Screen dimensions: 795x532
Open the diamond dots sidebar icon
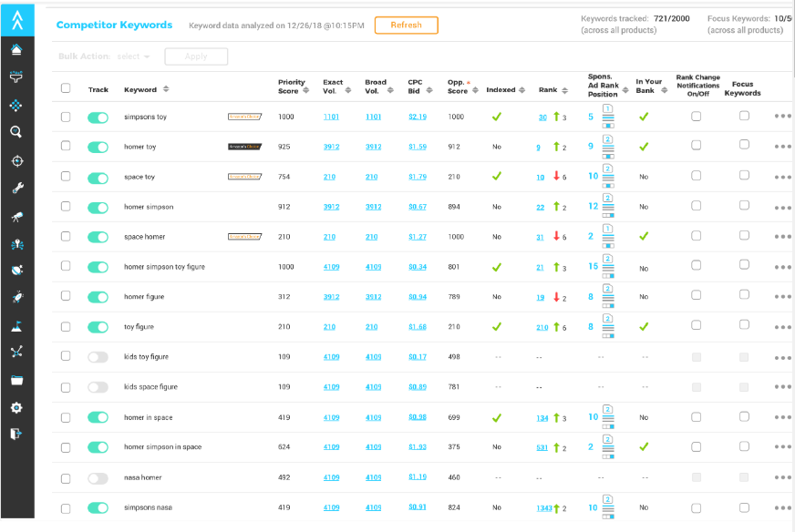click(15, 106)
